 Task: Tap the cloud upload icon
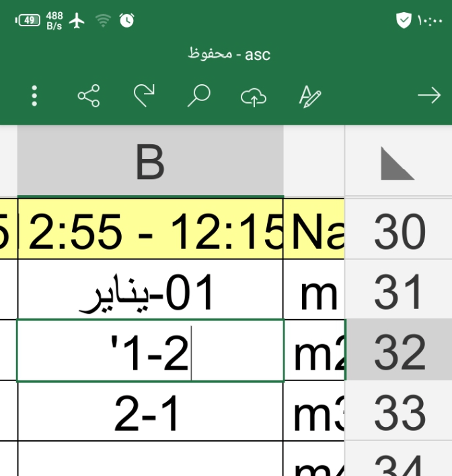pos(254,97)
